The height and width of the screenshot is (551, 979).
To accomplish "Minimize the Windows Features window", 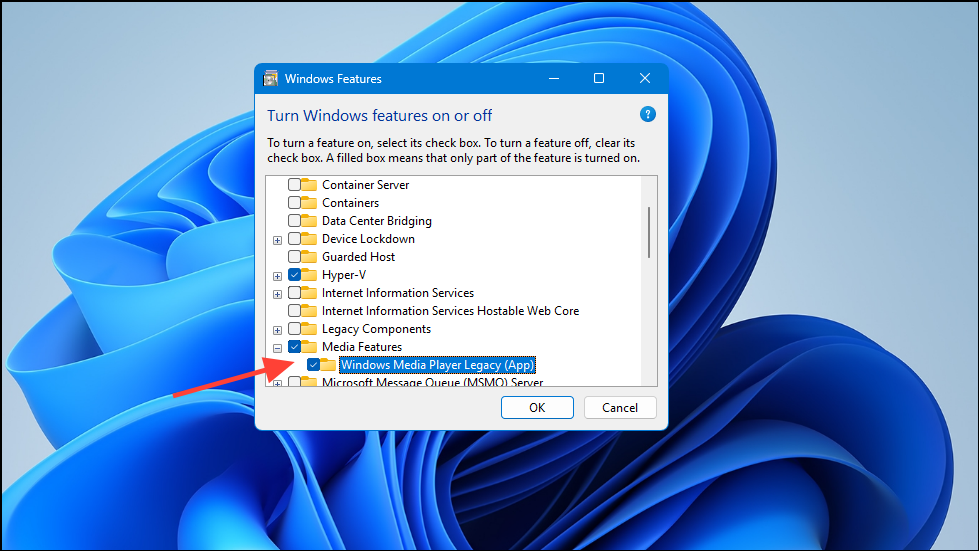I will click(x=554, y=78).
